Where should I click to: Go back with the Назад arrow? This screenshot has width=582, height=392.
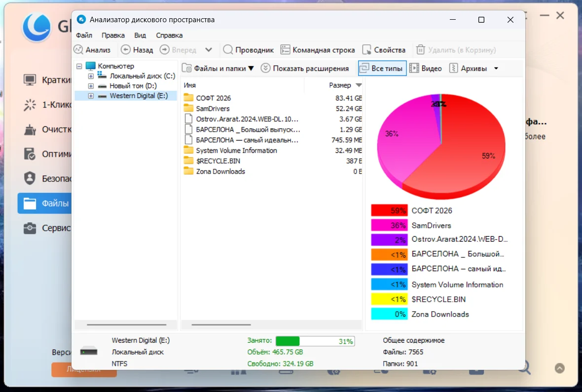click(126, 50)
